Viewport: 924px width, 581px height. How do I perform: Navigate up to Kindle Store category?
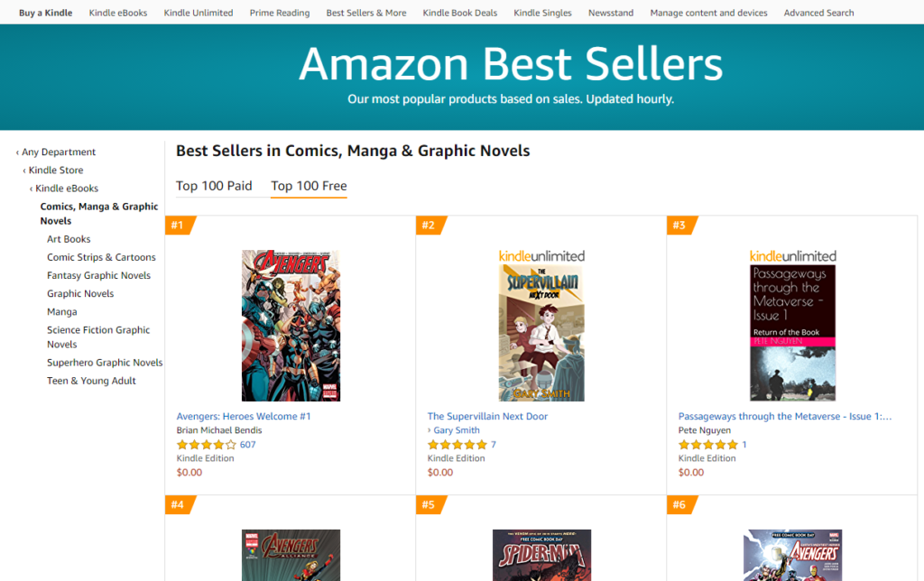click(x=56, y=171)
